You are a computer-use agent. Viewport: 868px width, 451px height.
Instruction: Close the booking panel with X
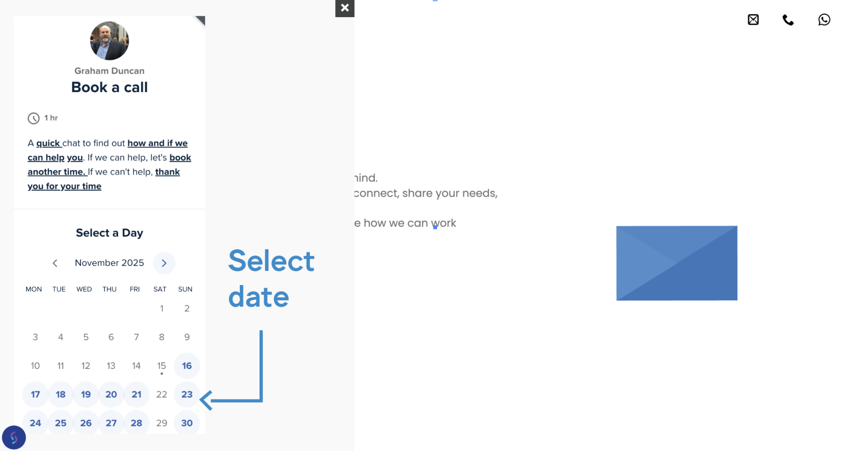(x=345, y=8)
